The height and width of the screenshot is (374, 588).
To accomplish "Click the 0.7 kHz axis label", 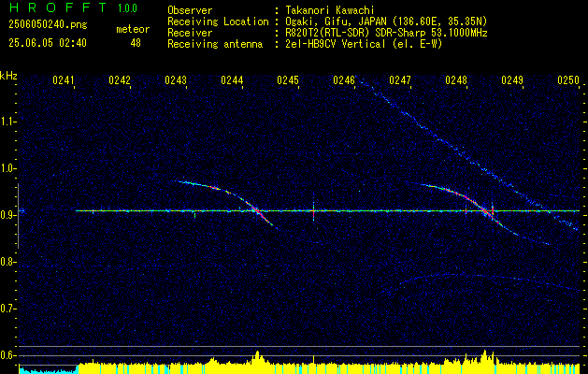I will pos(7,309).
